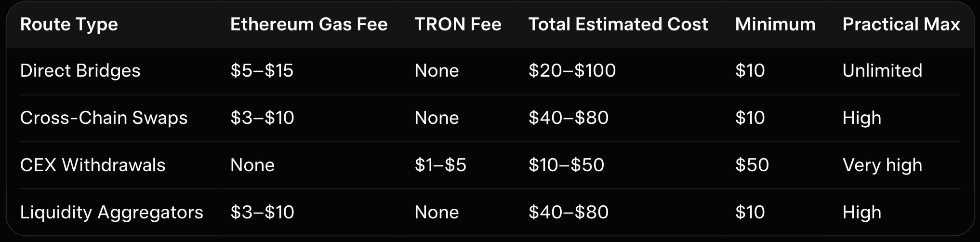Screen dimensions: 980x242
Task: Select the $50 minimum cell
Action: tap(752, 165)
